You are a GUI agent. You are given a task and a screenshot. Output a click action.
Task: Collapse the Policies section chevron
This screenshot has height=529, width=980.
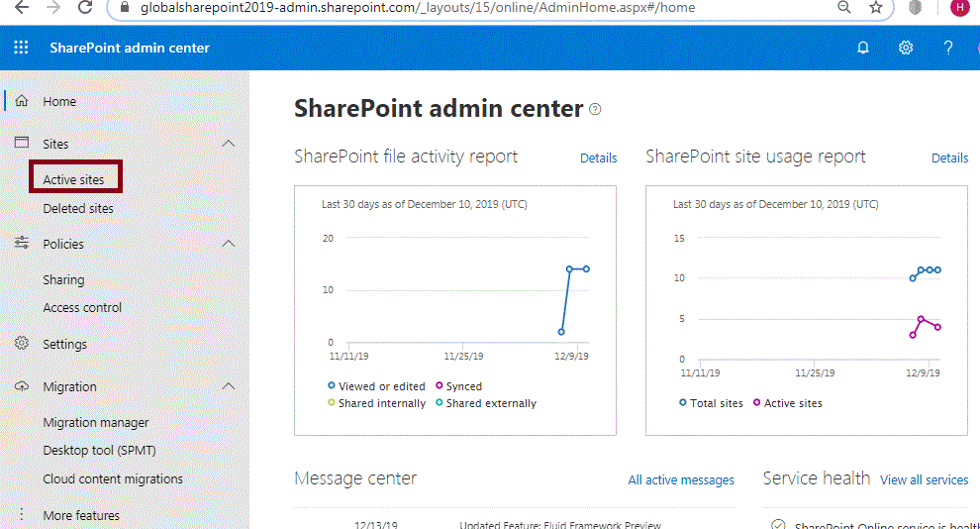coord(228,244)
